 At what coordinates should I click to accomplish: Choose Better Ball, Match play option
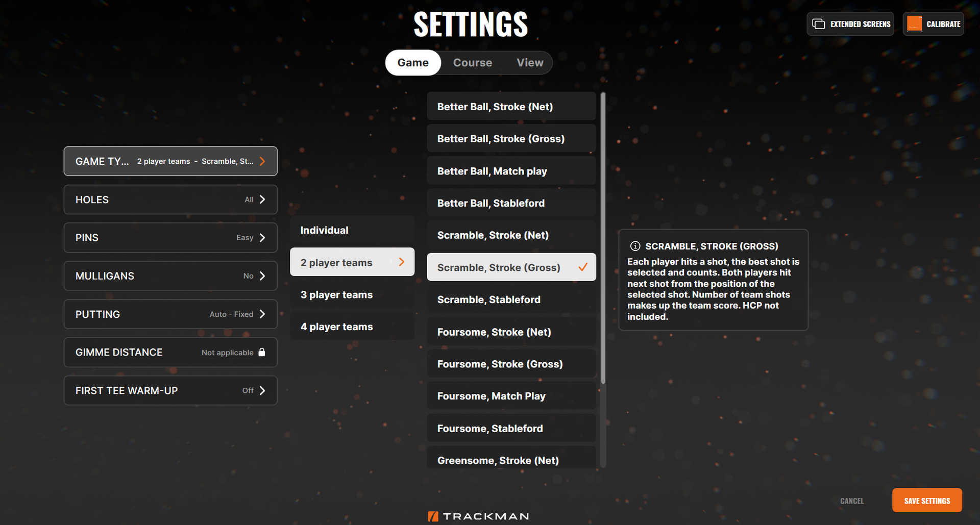click(x=511, y=171)
